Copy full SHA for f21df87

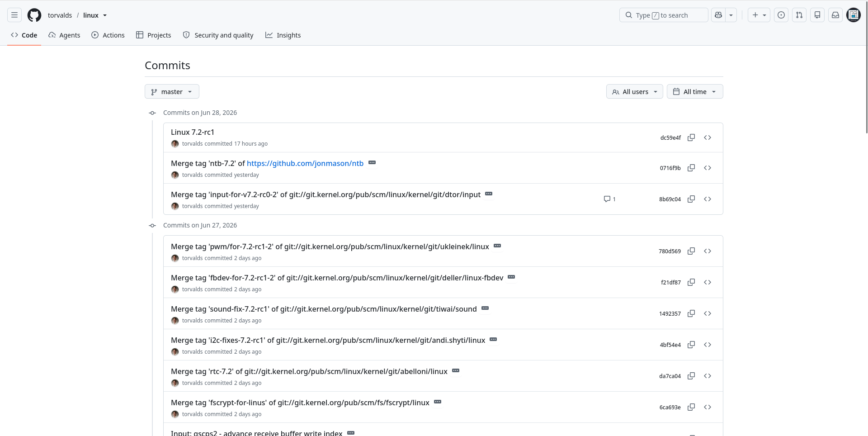click(691, 282)
